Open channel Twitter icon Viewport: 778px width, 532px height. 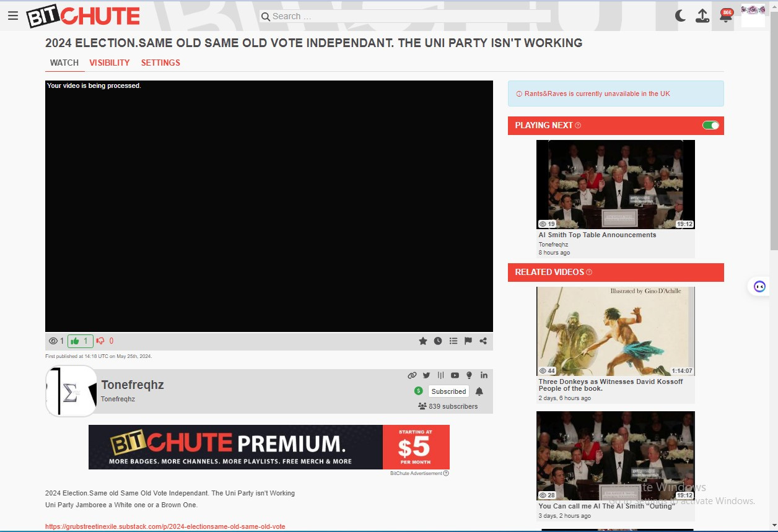coord(427,375)
